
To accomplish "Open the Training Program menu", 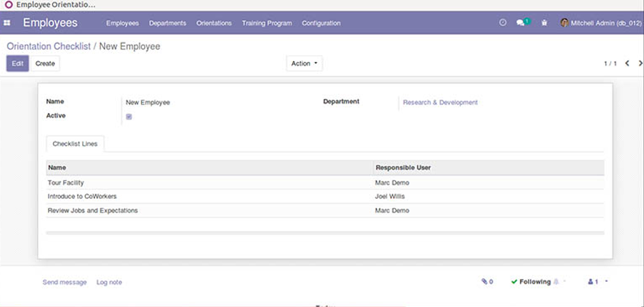I will [x=266, y=23].
